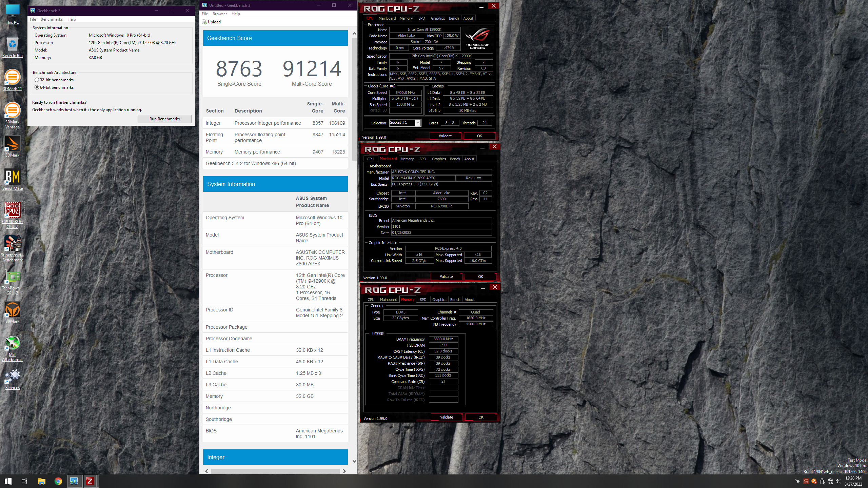
Task: Open Benchmarks menu in Geekbench 3 launcher
Action: (x=52, y=19)
